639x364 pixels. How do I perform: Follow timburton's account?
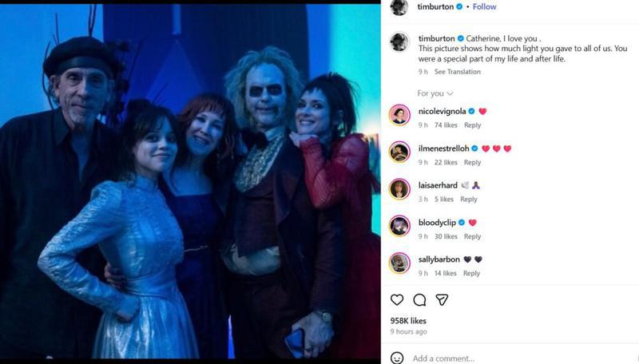click(485, 6)
